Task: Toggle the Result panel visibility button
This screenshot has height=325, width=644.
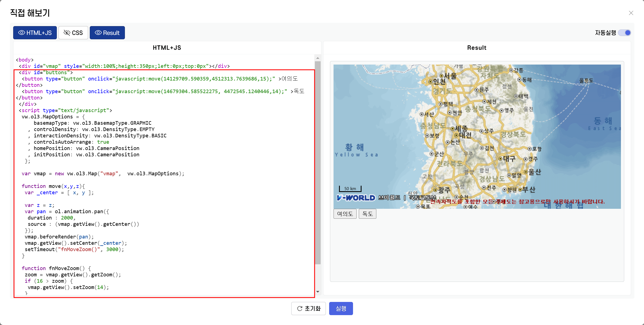Action: point(107,33)
